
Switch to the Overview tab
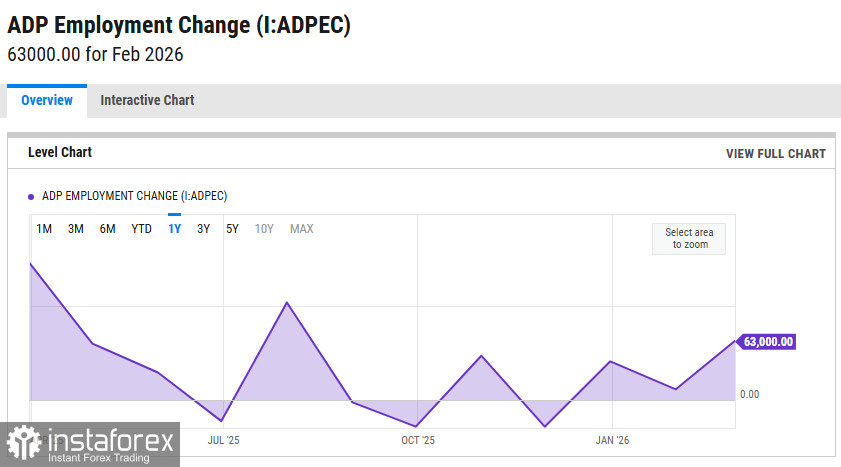click(x=47, y=101)
